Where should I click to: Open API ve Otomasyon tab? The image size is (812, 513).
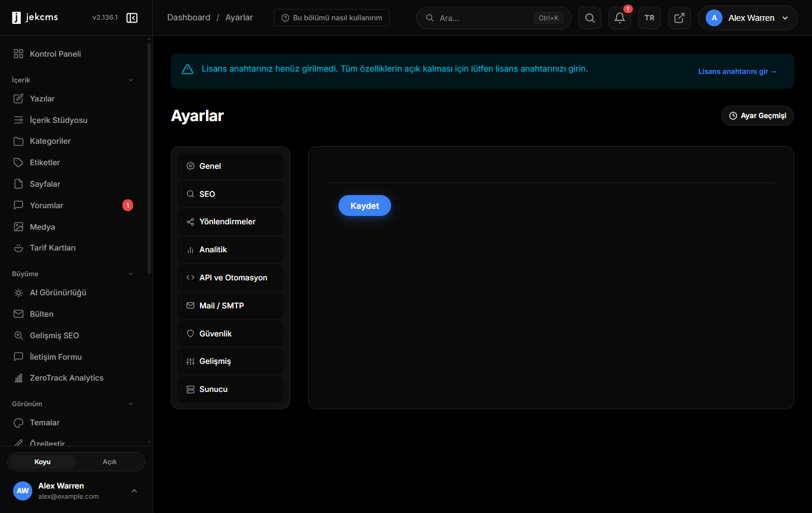pos(230,277)
